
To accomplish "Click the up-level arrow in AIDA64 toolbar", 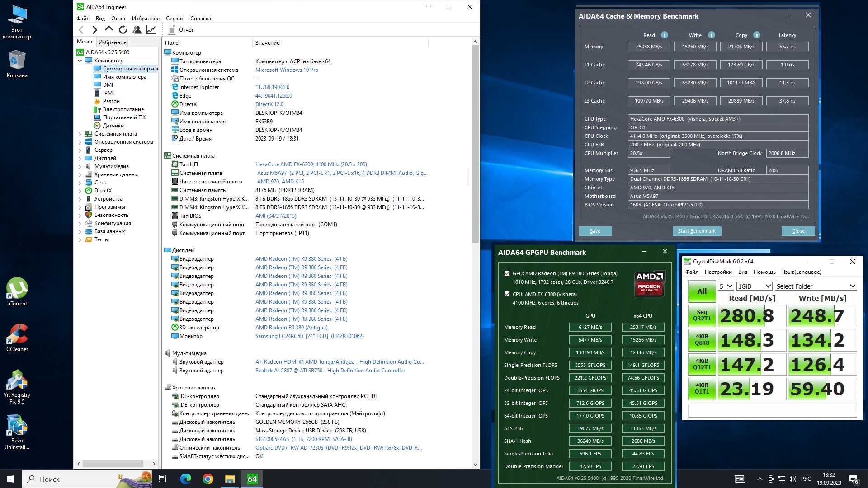I will 108,30.
